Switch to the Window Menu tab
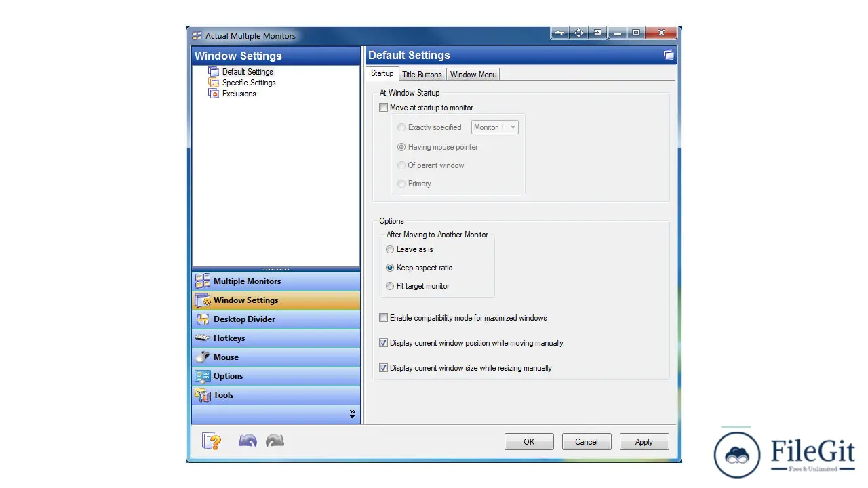Image resolution: width=868 pixels, height=488 pixels. point(473,75)
